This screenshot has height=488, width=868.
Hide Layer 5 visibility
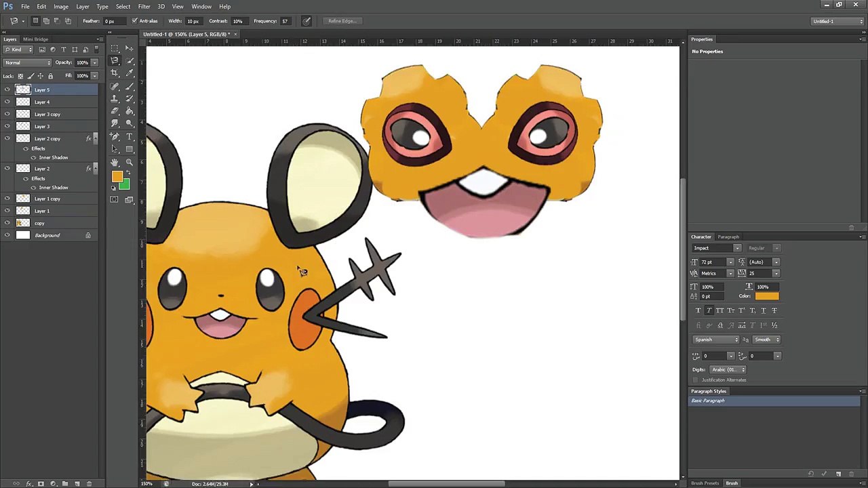click(x=7, y=89)
